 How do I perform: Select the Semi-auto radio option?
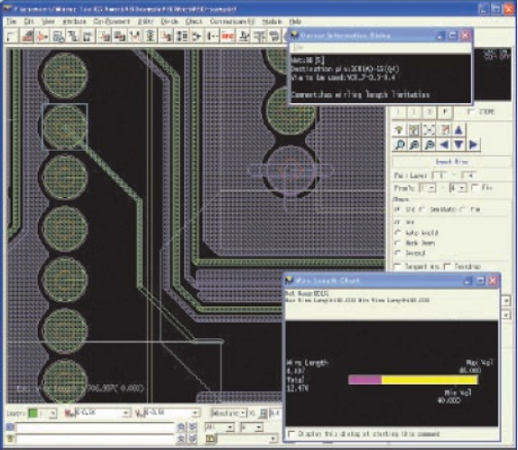tap(422, 209)
